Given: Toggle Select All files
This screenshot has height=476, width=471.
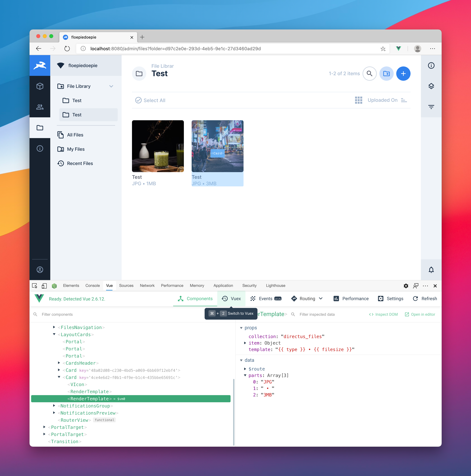Looking at the screenshot, I should (x=150, y=100).
